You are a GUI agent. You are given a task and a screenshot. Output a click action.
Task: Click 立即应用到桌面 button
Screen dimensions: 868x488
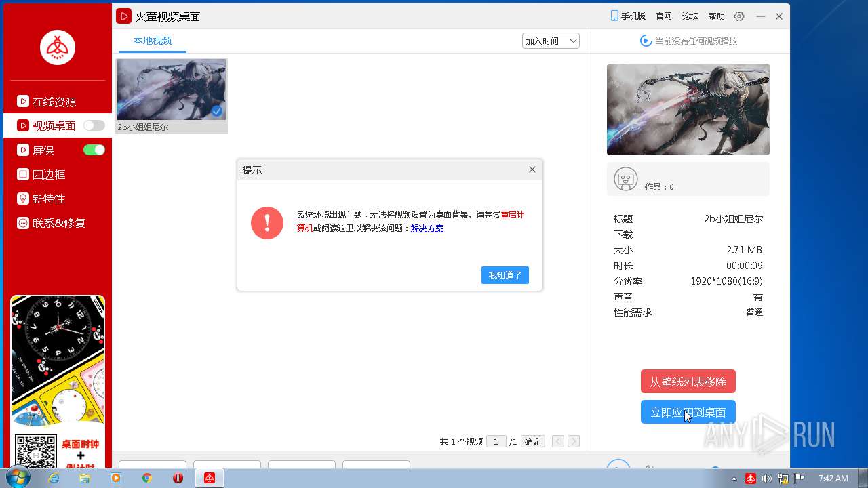tap(688, 412)
